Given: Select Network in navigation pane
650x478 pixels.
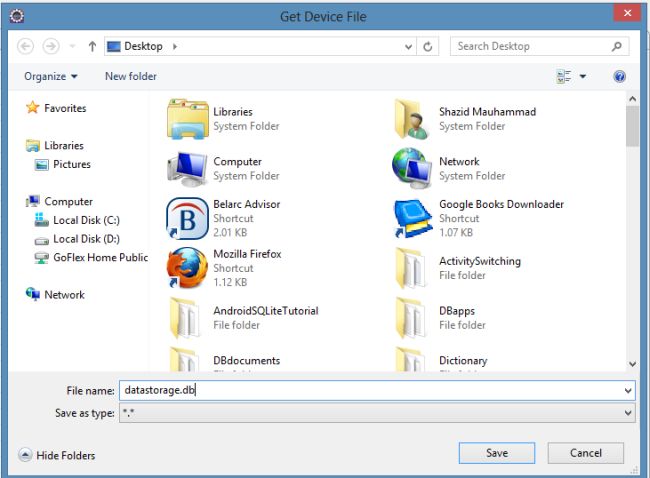Looking at the screenshot, I should coord(55,294).
